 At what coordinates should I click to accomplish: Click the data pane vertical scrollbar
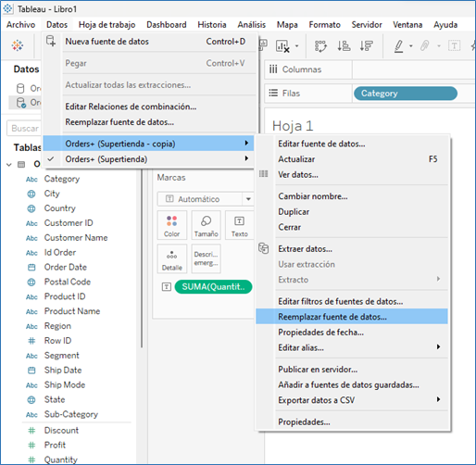click(142, 258)
